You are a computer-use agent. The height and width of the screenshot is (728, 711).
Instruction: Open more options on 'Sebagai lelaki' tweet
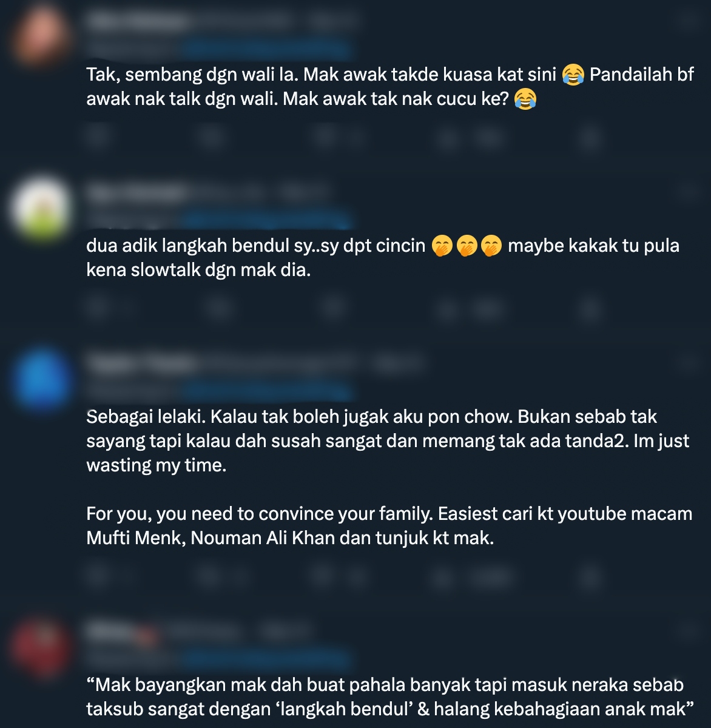pos(689,363)
